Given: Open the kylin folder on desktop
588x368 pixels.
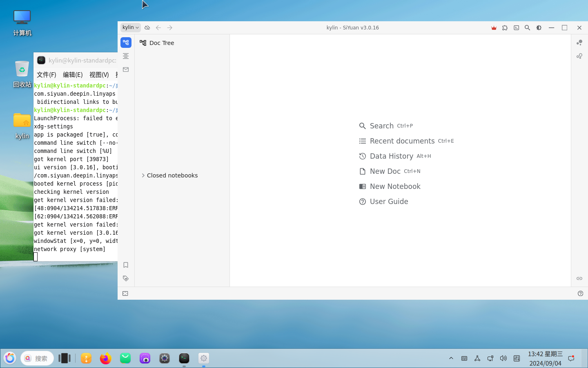Looking at the screenshot, I should tap(22, 126).
